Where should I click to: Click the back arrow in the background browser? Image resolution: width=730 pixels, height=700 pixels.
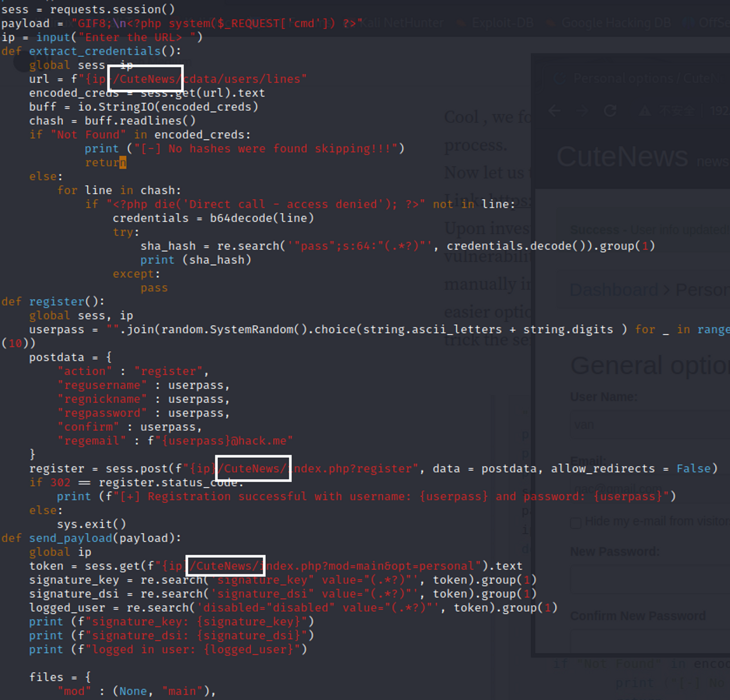pos(554,111)
